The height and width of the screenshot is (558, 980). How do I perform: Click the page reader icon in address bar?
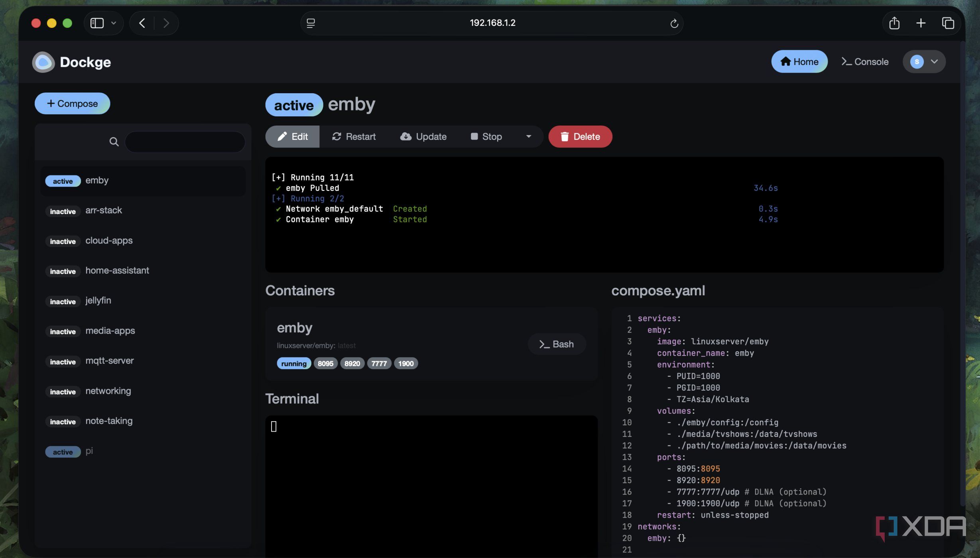[311, 23]
